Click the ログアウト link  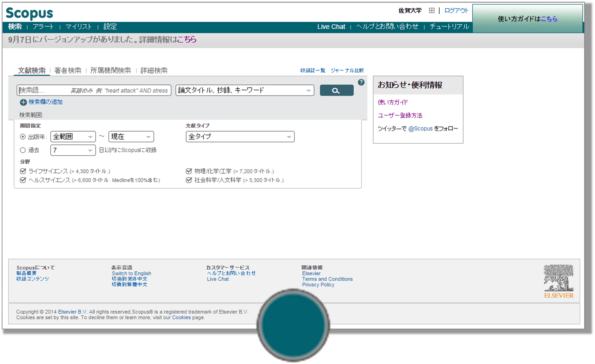point(456,10)
